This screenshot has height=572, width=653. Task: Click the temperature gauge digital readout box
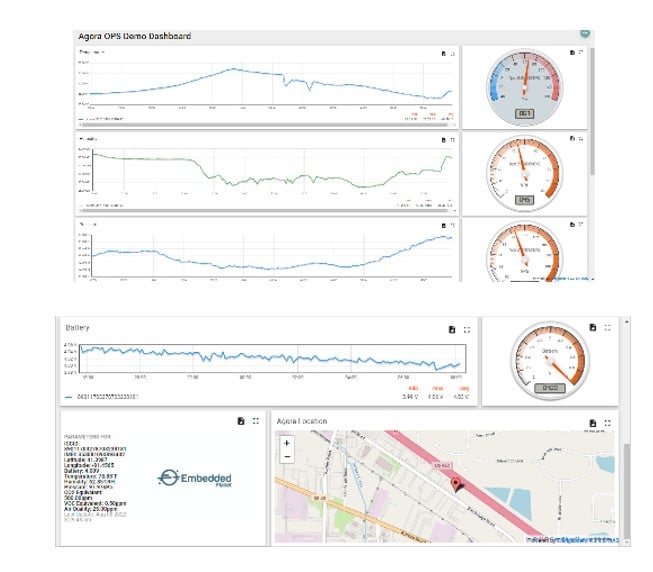point(524,114)
